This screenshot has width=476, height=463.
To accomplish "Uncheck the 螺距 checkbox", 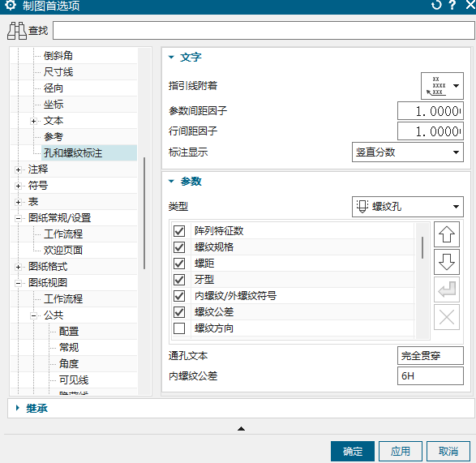I will pos(179,264).
